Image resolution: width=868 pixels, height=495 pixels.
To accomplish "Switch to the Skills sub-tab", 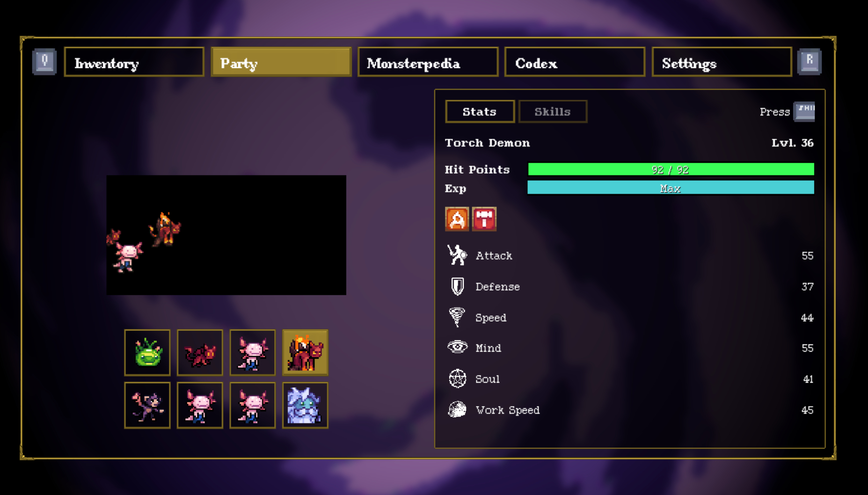I will tap(553, 111).
